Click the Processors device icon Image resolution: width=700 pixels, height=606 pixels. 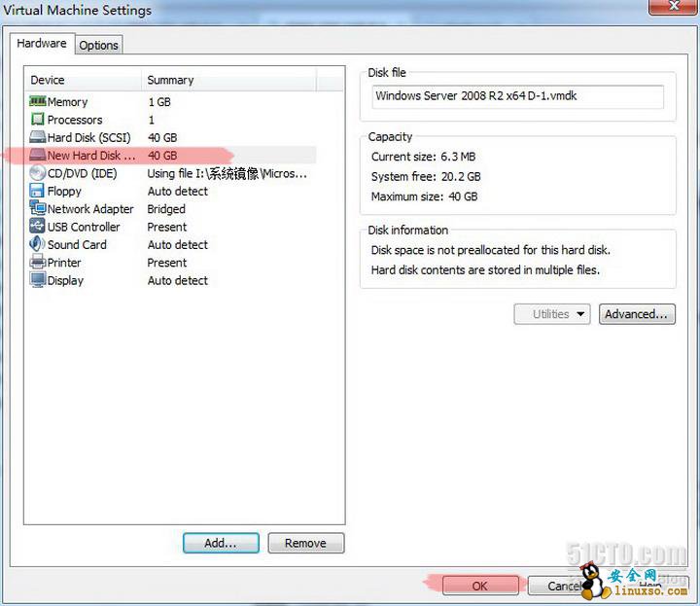pos(38,120)
